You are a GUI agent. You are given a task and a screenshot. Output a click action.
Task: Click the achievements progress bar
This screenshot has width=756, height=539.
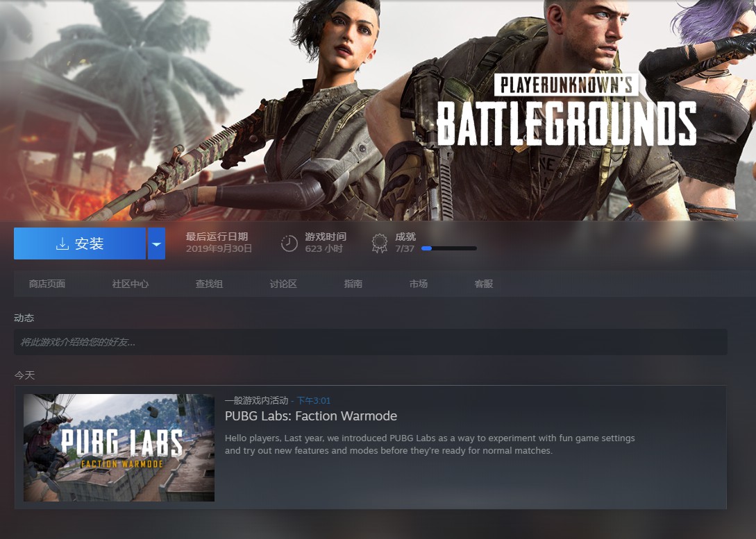[x=449, y=248]
